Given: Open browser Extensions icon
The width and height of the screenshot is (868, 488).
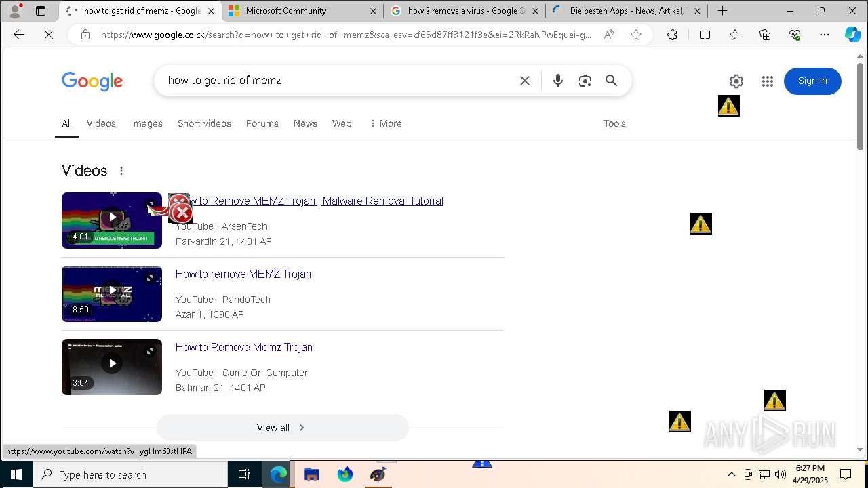Looking at the screenshot, I should 672,35.
